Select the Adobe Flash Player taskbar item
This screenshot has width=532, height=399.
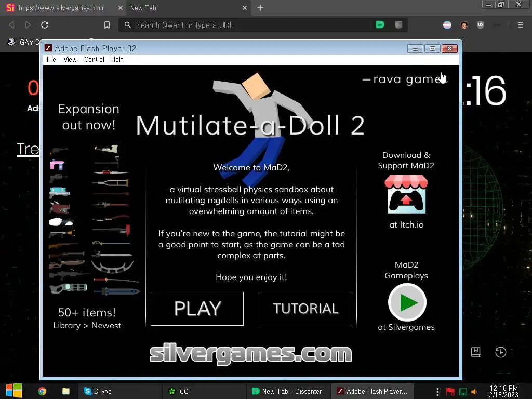372,391
